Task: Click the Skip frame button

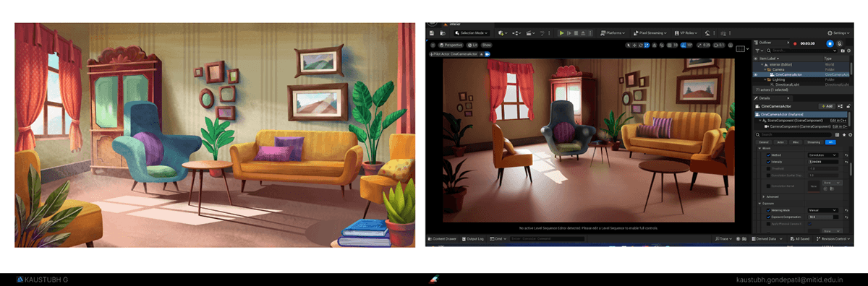Action: click(569, 33)
